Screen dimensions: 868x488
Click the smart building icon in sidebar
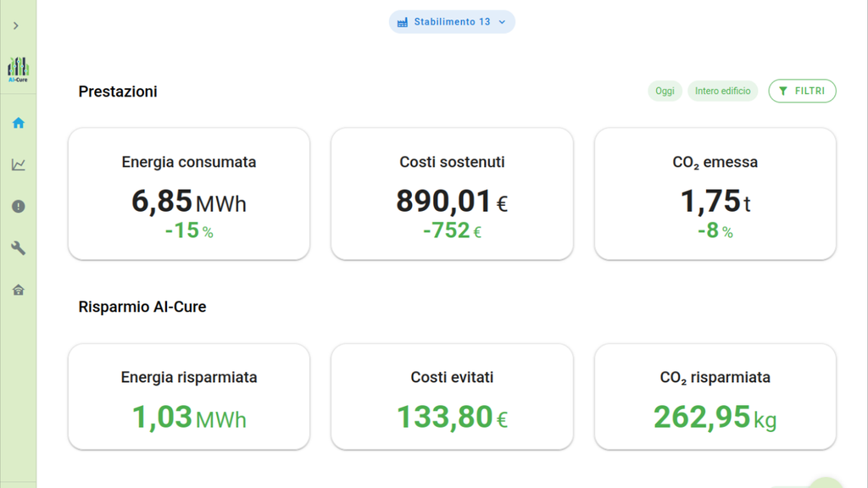coord(18,290)
